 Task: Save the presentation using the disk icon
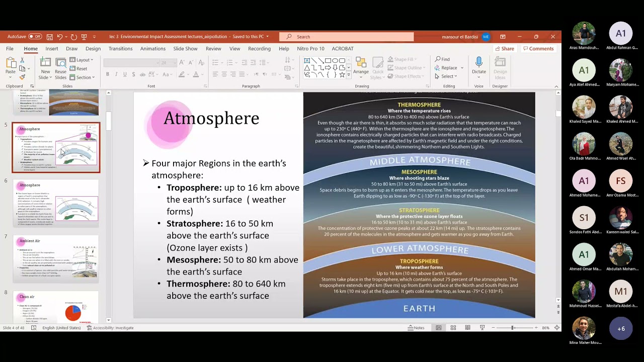[49, 37]
